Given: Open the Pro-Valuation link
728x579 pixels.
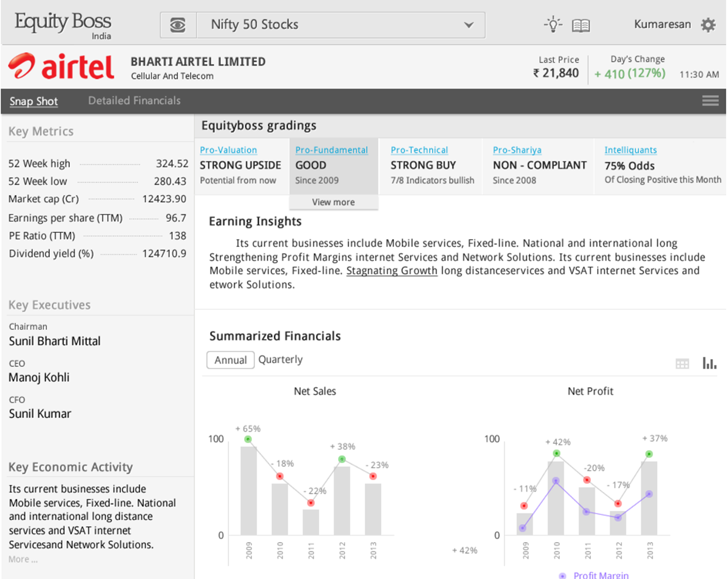Looking at the screenshot, I should [228, 150].
